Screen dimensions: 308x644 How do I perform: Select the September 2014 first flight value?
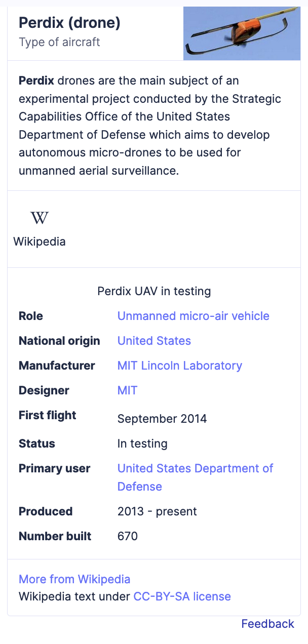point(162,419)
